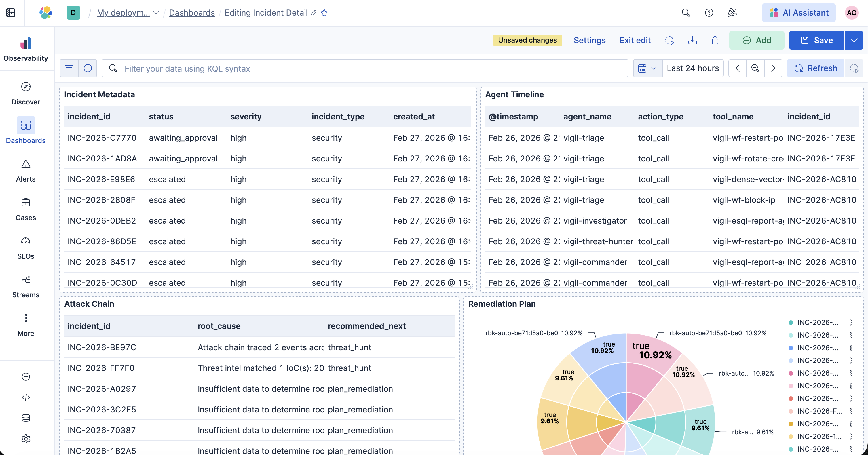
Task: Open the Alerts section icon
Action: pyautogui.click(x=26, y=164)
